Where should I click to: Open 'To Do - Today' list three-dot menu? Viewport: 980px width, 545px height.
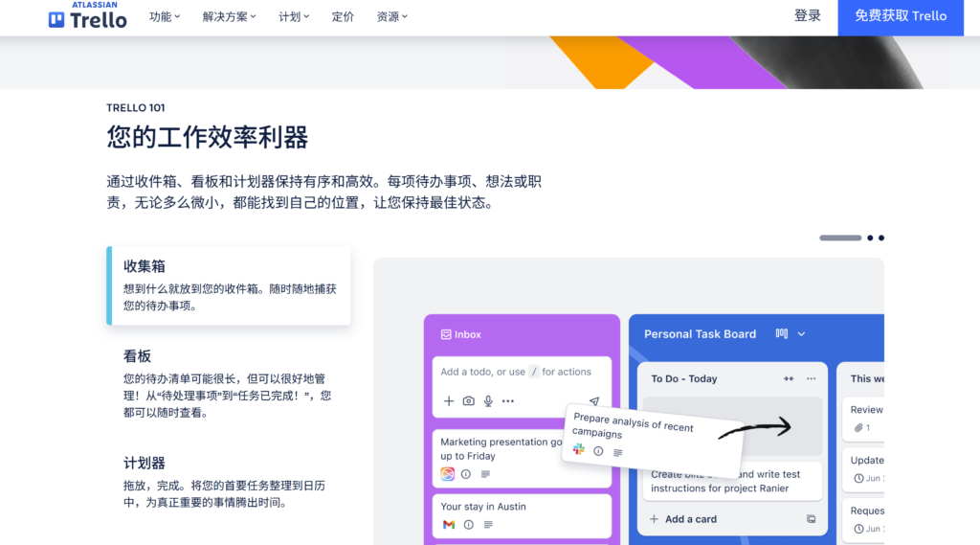(812, 378)
